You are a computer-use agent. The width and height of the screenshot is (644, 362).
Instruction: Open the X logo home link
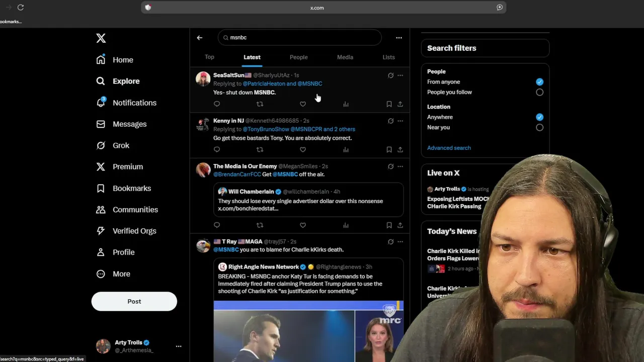101,38
